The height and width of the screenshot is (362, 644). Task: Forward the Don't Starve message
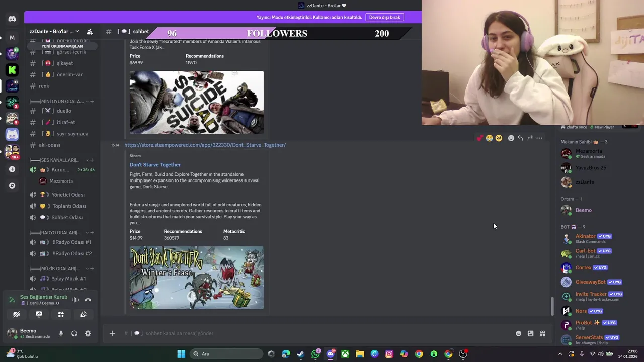click(530, 138)
